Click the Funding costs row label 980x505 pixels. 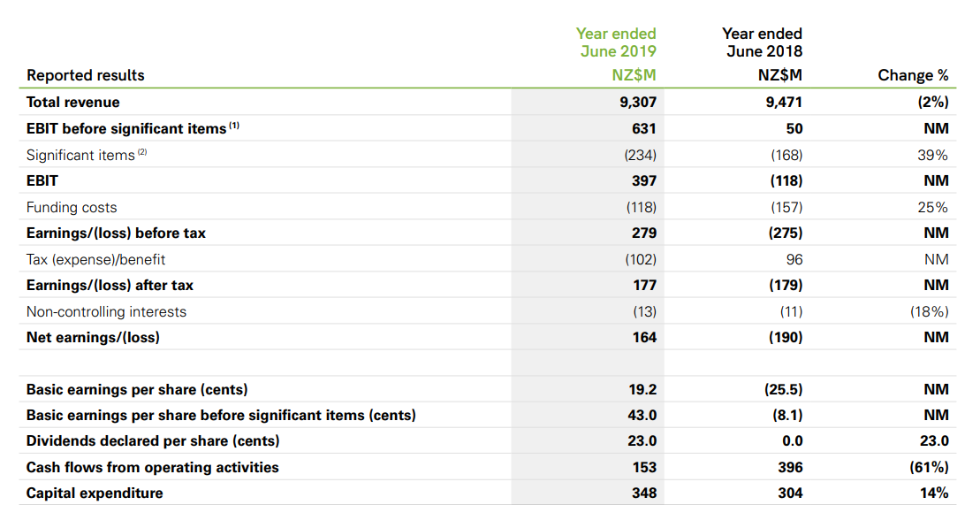tap(72, 207)
